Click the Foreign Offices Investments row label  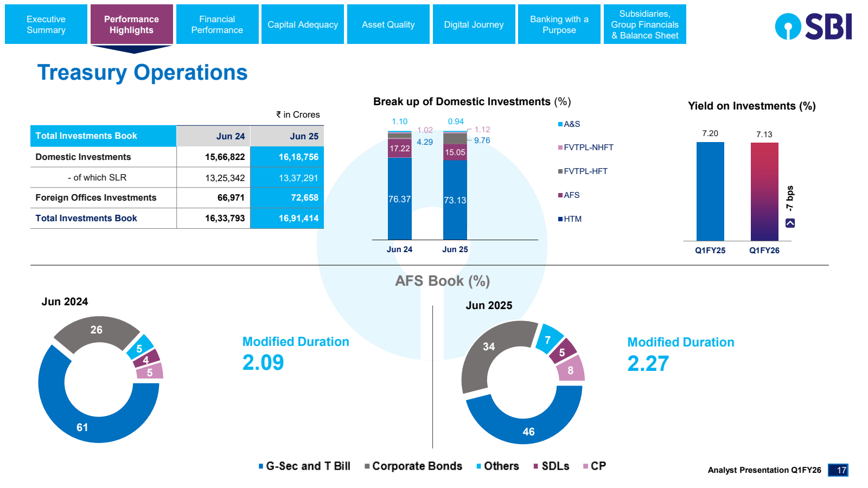click(x=96, y=197)
